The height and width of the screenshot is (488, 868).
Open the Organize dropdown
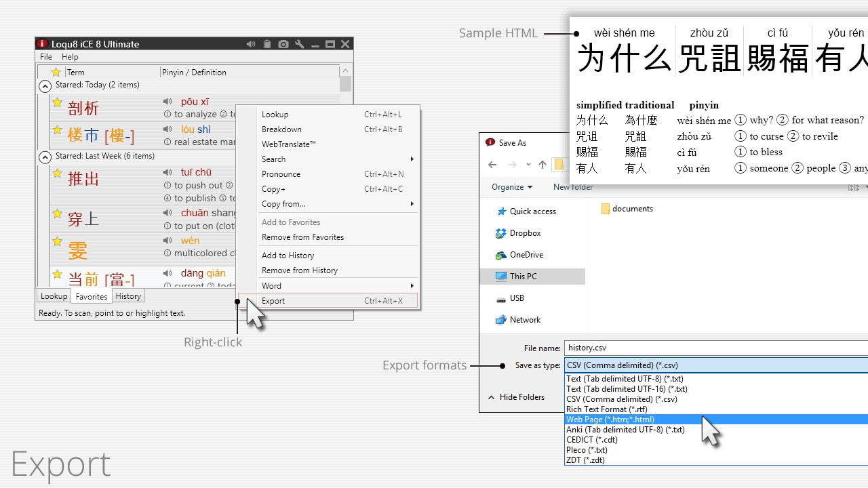[x=512, y=187]
